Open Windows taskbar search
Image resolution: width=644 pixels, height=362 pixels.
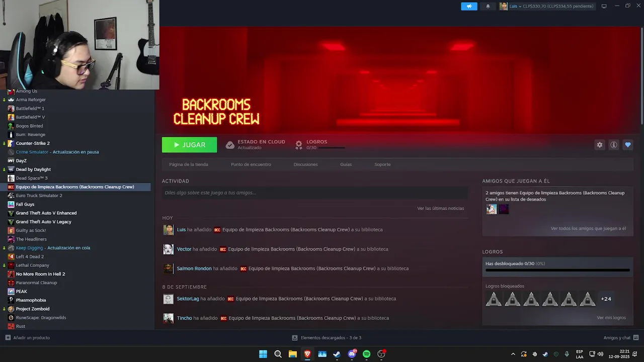point(278,354)
